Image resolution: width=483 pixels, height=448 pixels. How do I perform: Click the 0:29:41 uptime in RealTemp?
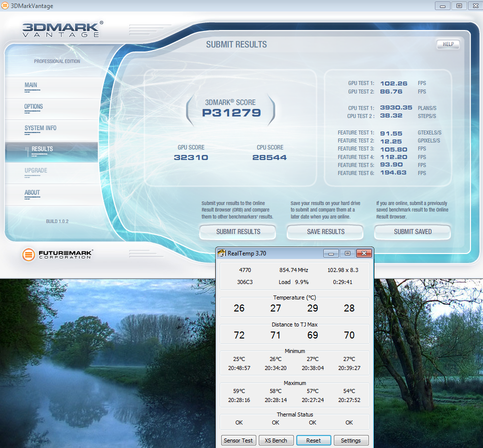342,282
